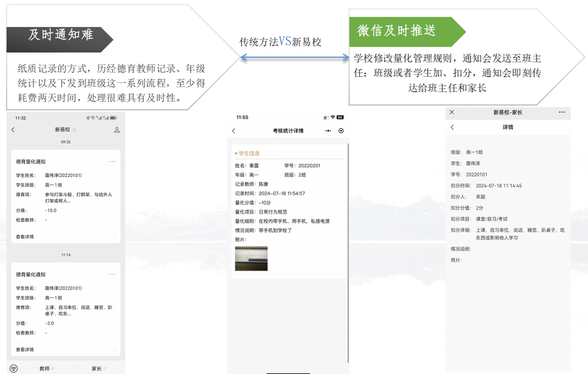Click the scrollbar on 考核统计详情 page

(347, 216)
